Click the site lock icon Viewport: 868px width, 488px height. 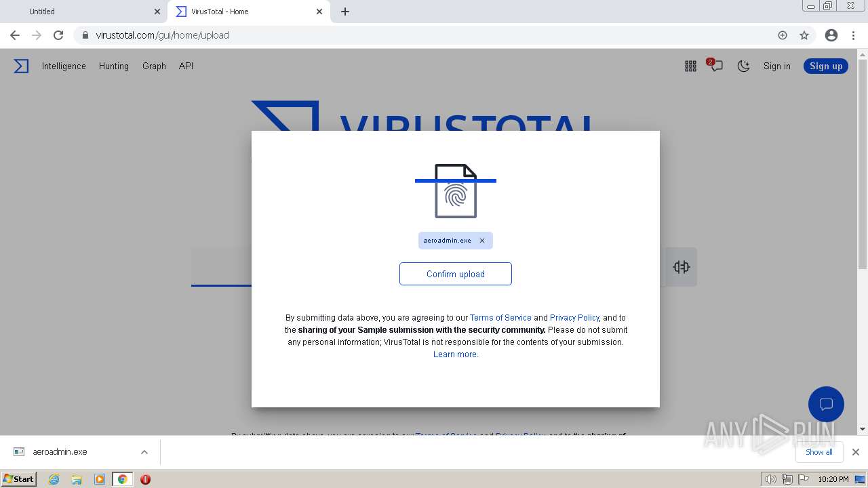(85, 35)
